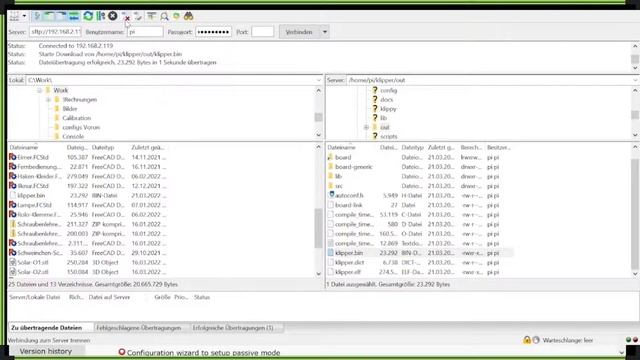
Task: Click the chevron right of Configuration wizard
Action: click(x=621, y=352)
